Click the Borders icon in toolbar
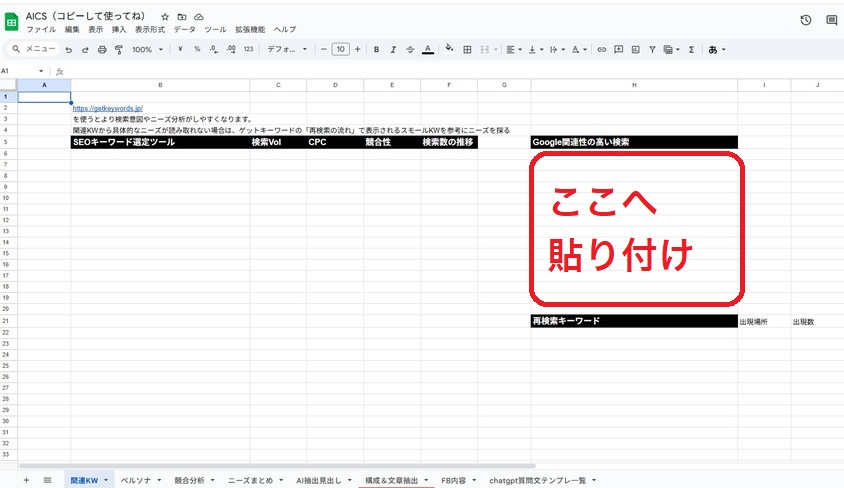The image size is (844, 488). click(466, 49)
